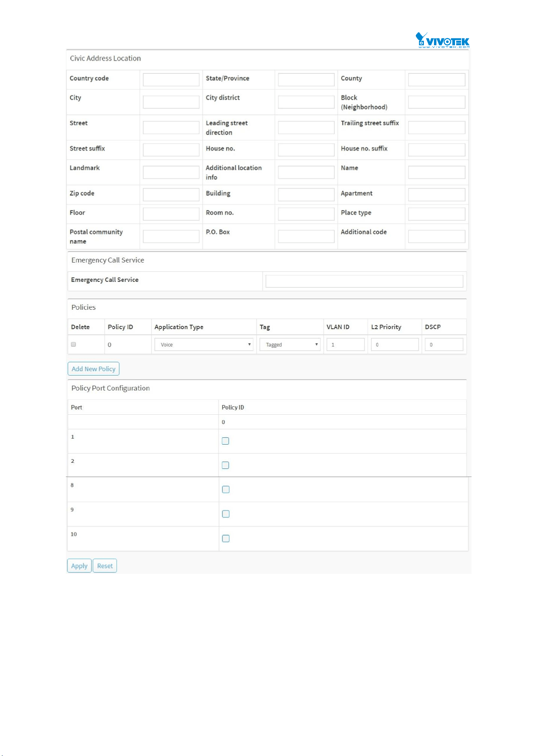The image size is (535, 756).
Task: Select the Landmark input field
Action: tap(171, 172)
